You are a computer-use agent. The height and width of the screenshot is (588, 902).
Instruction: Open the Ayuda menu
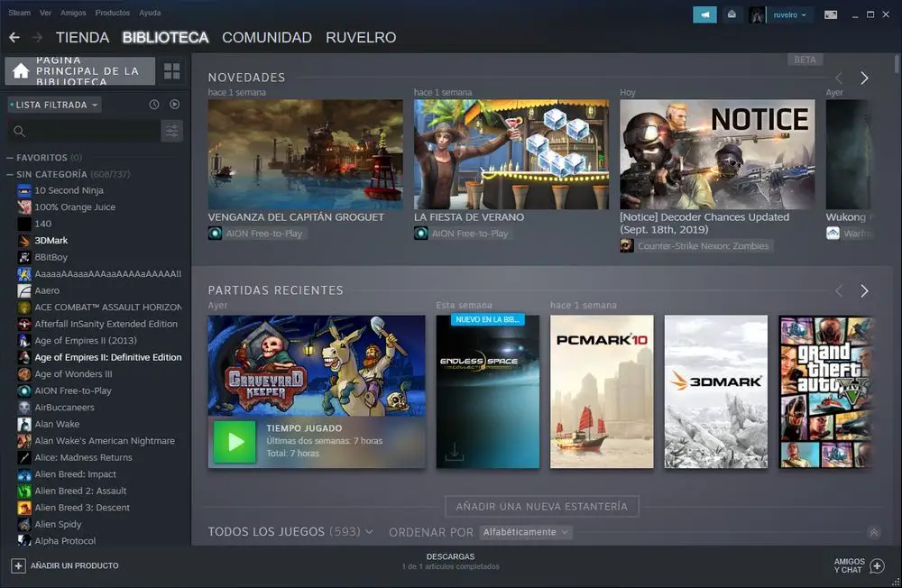click(x=150, y=13)
